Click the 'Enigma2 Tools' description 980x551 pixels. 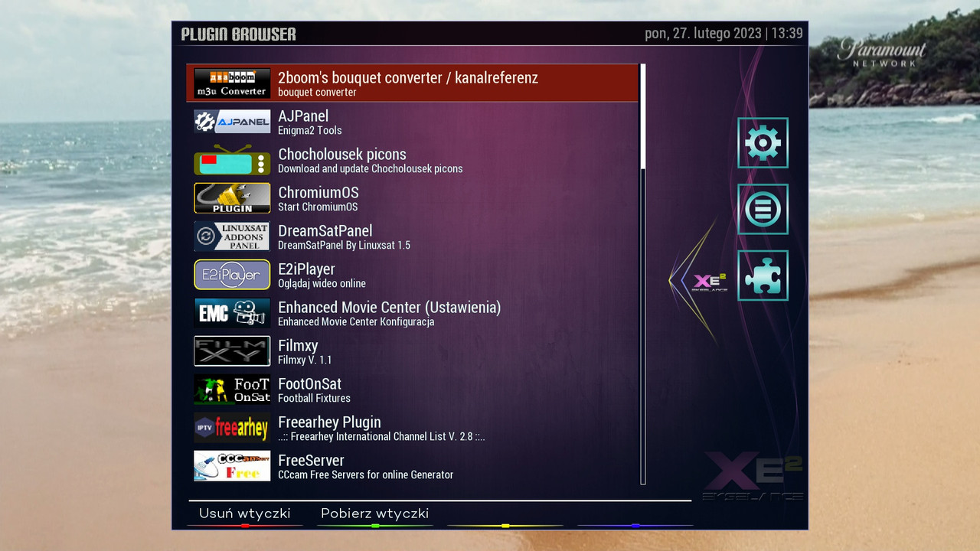310,131
